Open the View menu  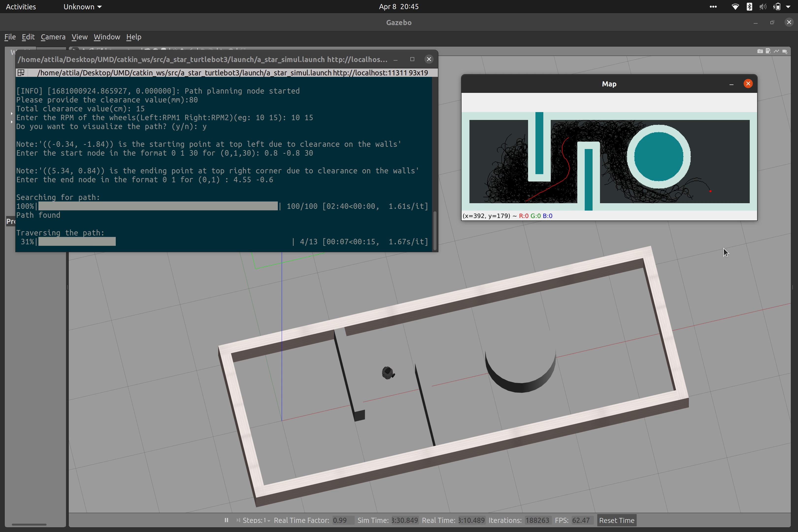[79, 37]
